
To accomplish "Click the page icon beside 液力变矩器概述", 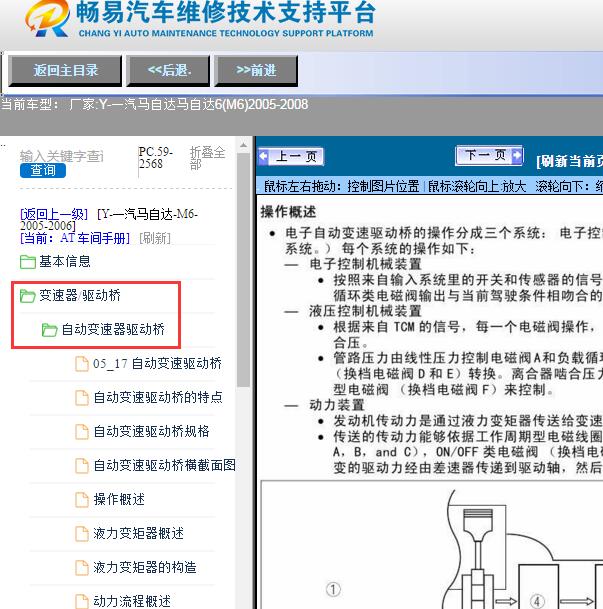I will click(x=82, y=534).
